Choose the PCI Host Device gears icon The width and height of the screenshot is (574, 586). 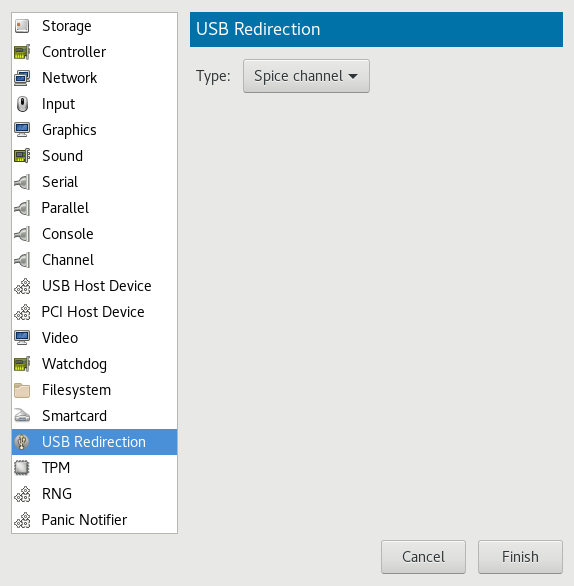point(22,312)
